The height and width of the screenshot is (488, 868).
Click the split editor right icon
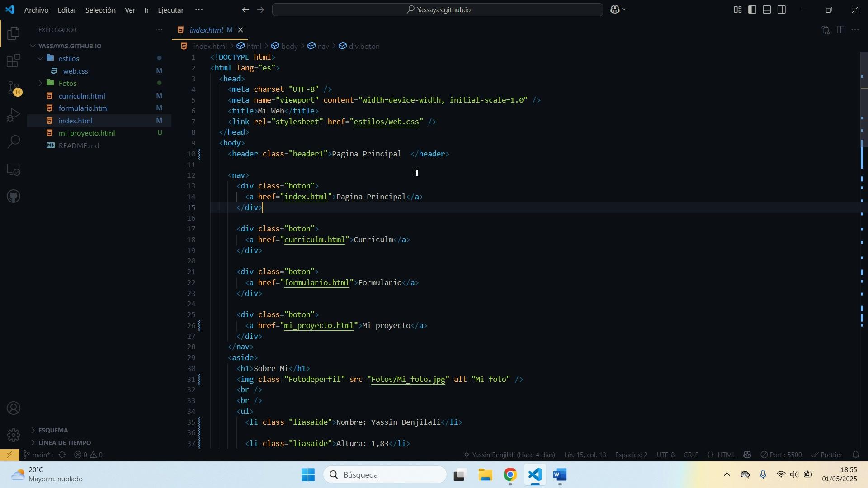840,30
